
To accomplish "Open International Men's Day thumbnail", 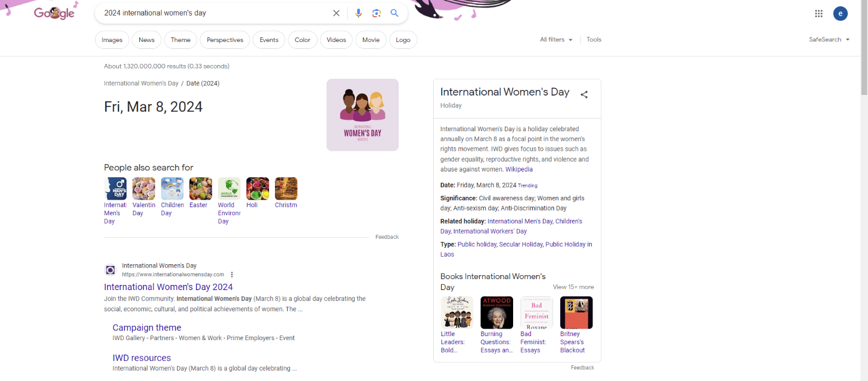I will [115, 189].
